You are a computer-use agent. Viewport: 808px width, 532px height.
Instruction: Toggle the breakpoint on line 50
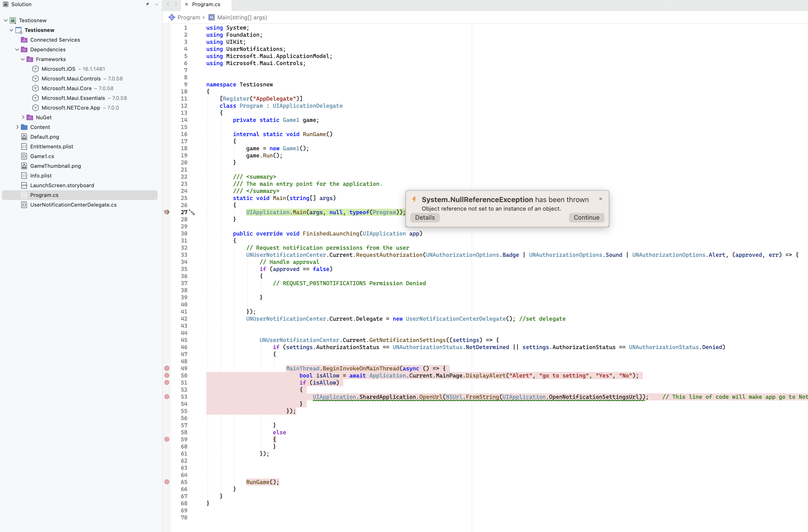click(167, 376)
